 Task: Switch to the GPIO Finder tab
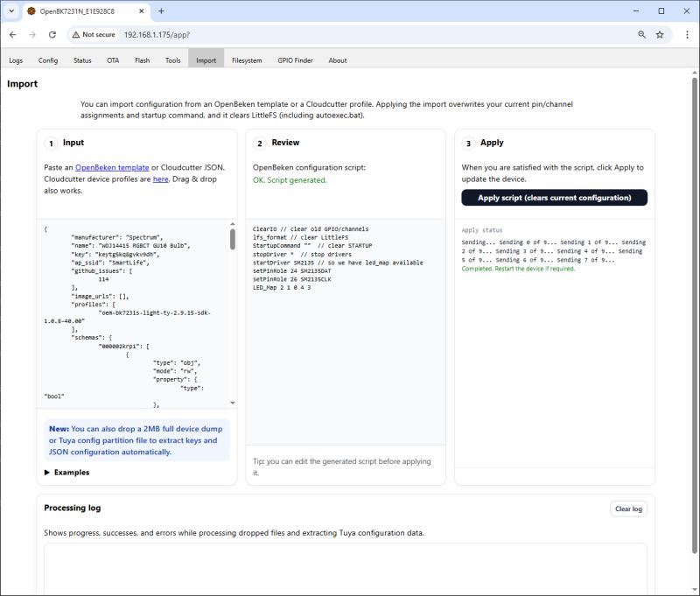pos(294,60)
